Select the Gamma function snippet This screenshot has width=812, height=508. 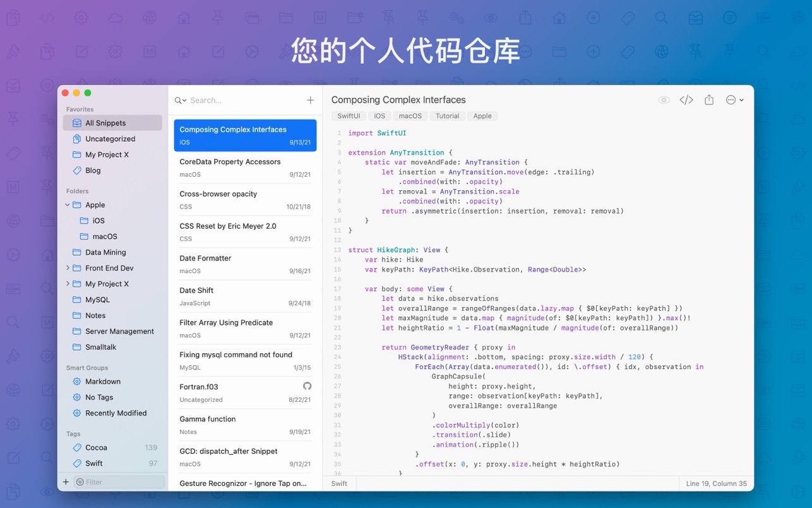[245, 425]
